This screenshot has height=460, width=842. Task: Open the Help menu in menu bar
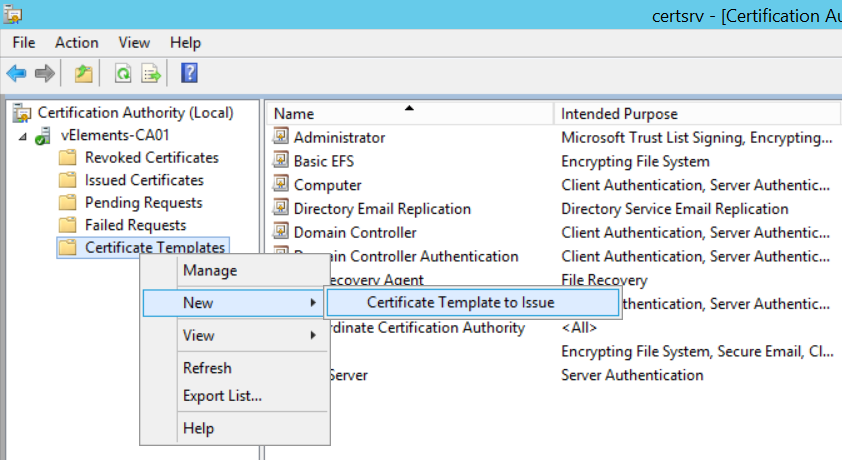pos(185,43)
